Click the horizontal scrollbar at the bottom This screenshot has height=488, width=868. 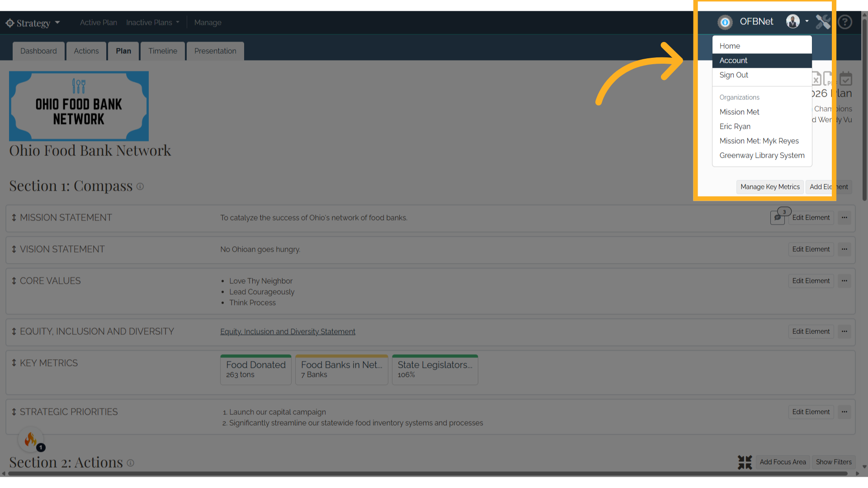pyautogui.click(x=428, y=474)
